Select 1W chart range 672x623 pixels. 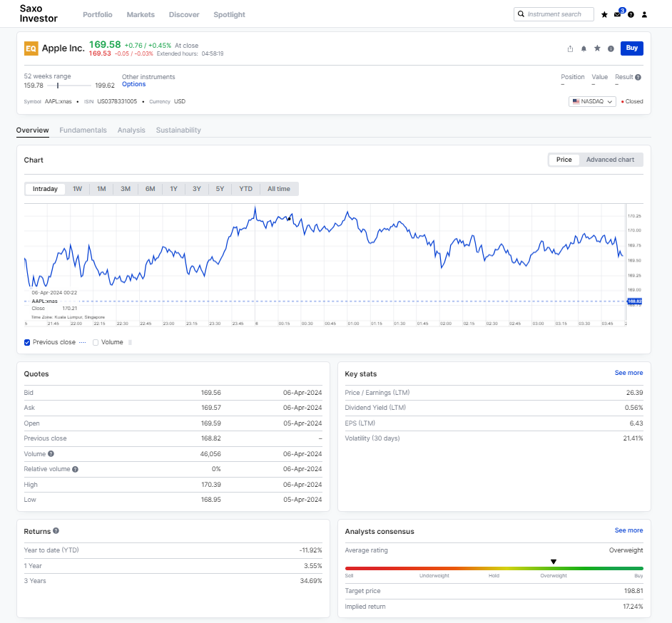click(x=77, y=189)
